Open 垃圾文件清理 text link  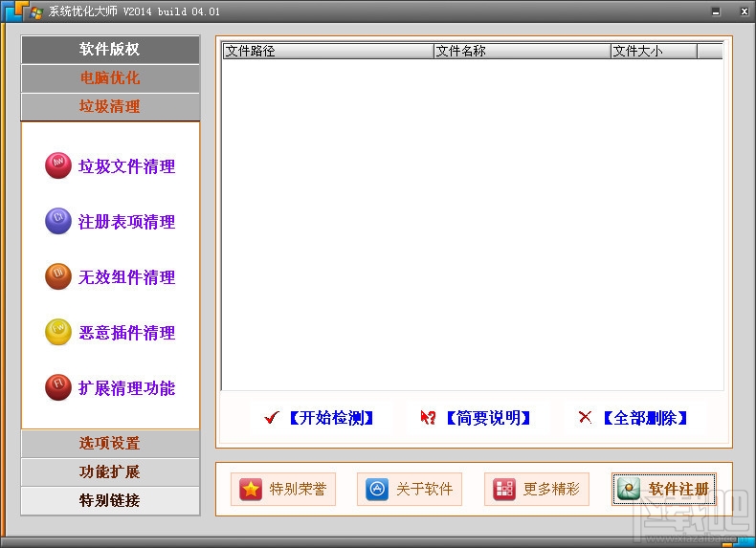click(127, 166)
